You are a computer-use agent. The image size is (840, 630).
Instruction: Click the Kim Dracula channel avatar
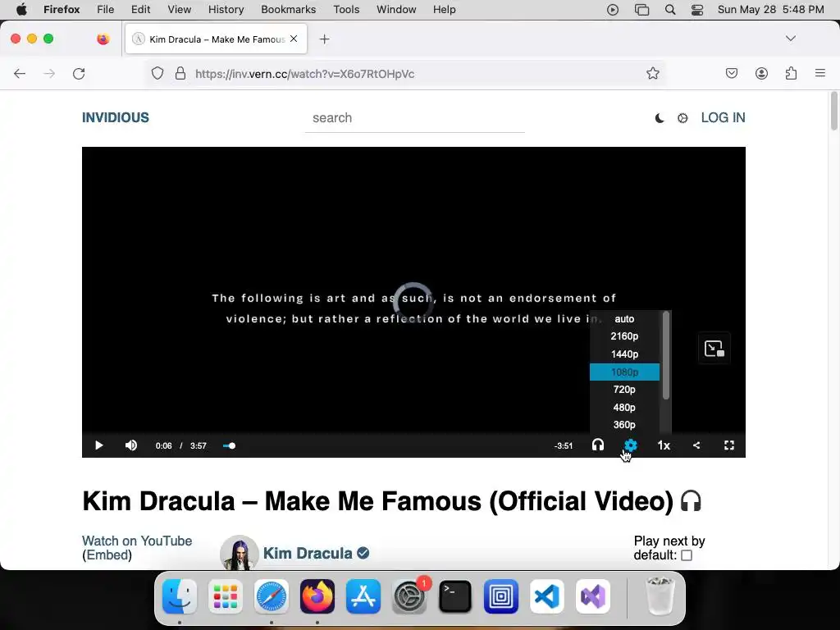240,553
